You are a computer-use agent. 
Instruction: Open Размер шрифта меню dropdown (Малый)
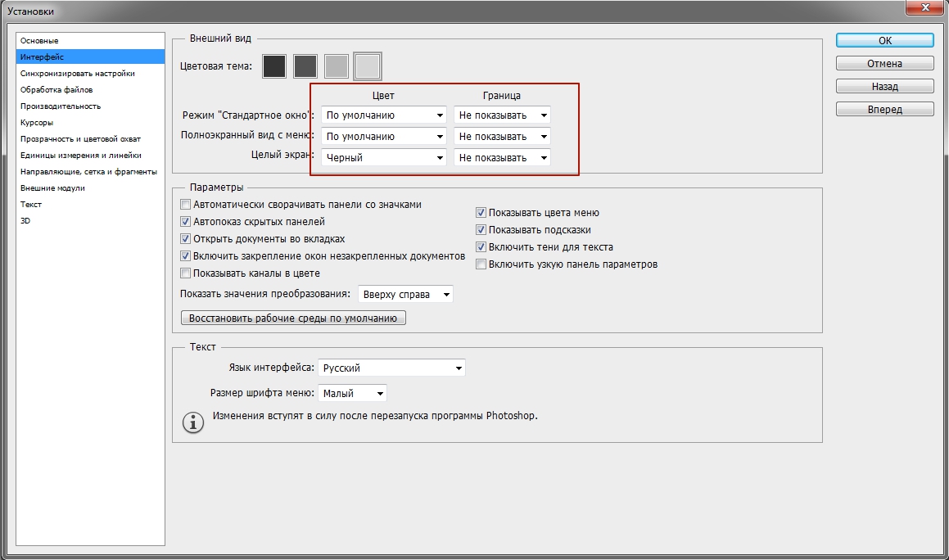(x=352, y=393)
